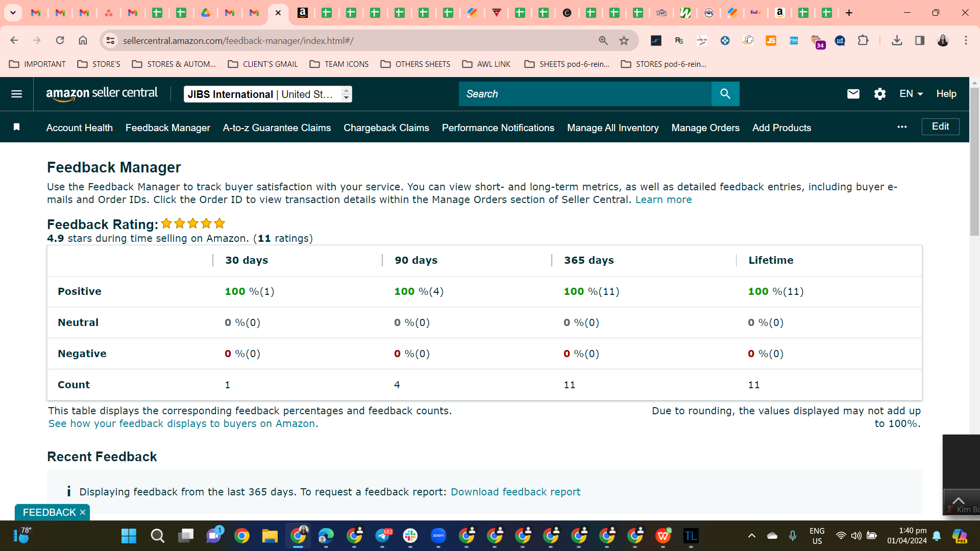Viewport: 980px width, 551px height.
Task: Close the active browser tab
Action: (x=278, y=13)
